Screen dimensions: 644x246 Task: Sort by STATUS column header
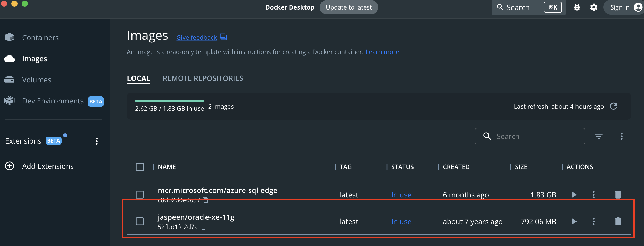(x=402, y=167)
